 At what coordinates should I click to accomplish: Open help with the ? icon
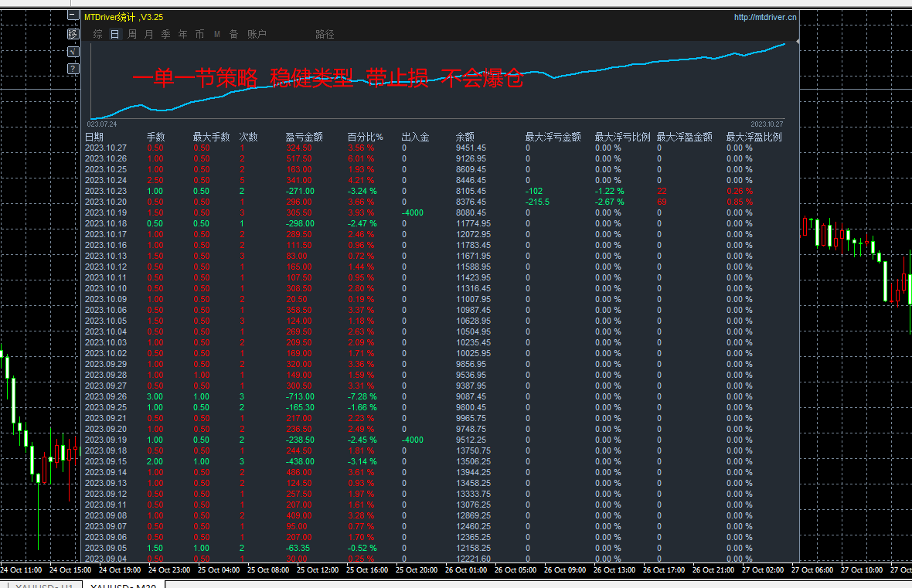click(73, 69)
